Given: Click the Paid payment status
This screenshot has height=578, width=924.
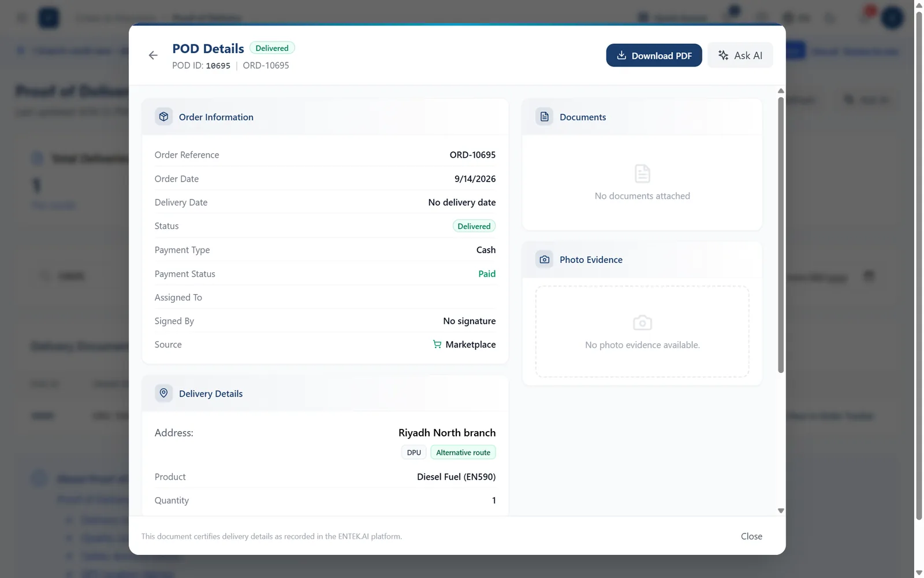Looking at the screenshot, I should pyautogui.click(x=487, y=274).
